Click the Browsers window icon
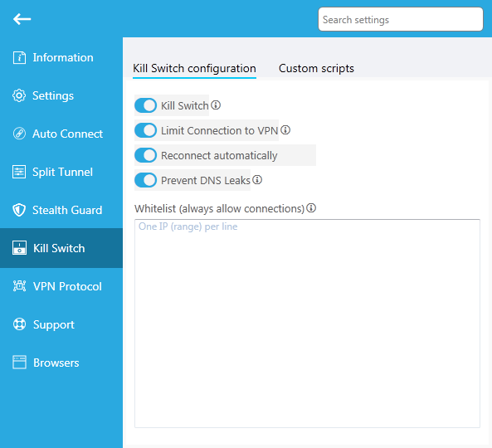492x448 pixels. [x=19, y=363]
